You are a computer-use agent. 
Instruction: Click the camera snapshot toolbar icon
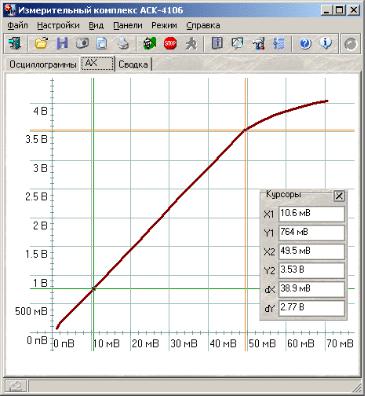pyautogui.click(x=82, y=44)
